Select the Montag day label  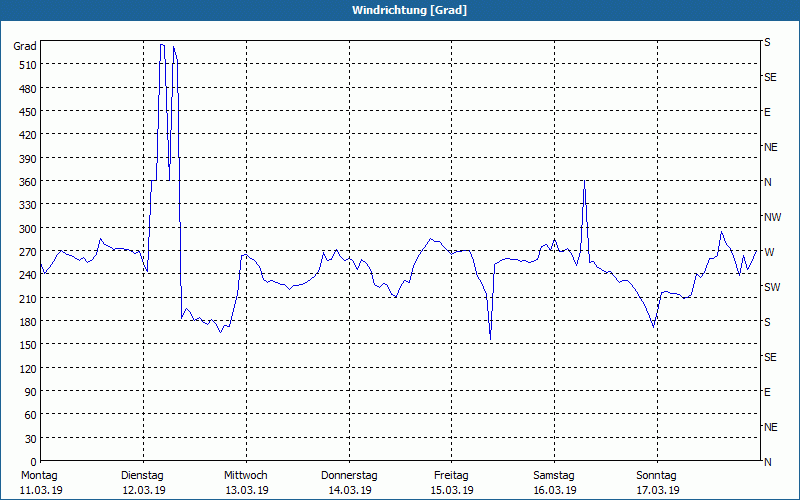(x=39, y=476)
